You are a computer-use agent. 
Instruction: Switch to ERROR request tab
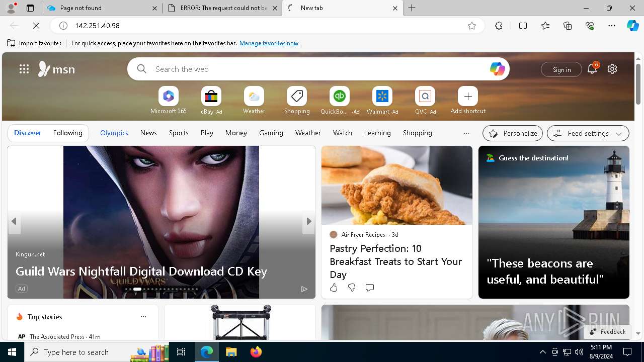coord(222,8)
